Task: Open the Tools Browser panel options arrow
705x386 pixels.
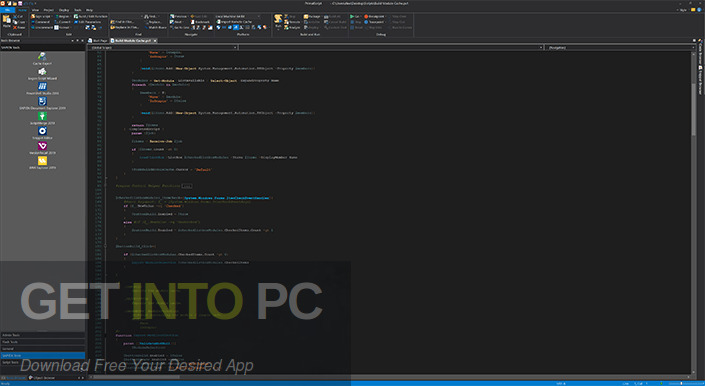Action: (x=72, y=40)
